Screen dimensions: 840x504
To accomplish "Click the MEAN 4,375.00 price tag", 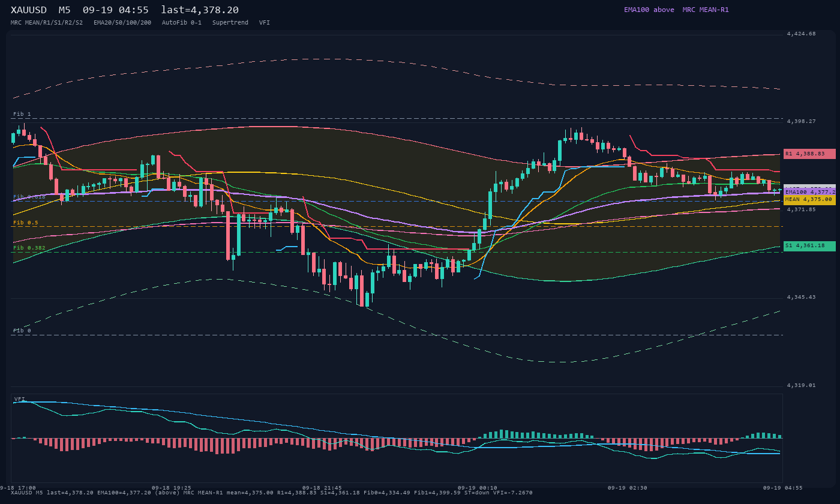I will [809, 200].
